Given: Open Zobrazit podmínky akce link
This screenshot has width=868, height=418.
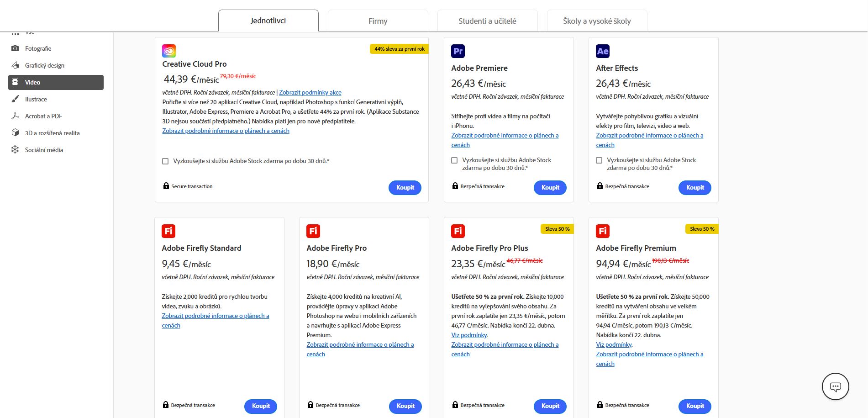Looking at the screenshot, I should tap(310, 92).
